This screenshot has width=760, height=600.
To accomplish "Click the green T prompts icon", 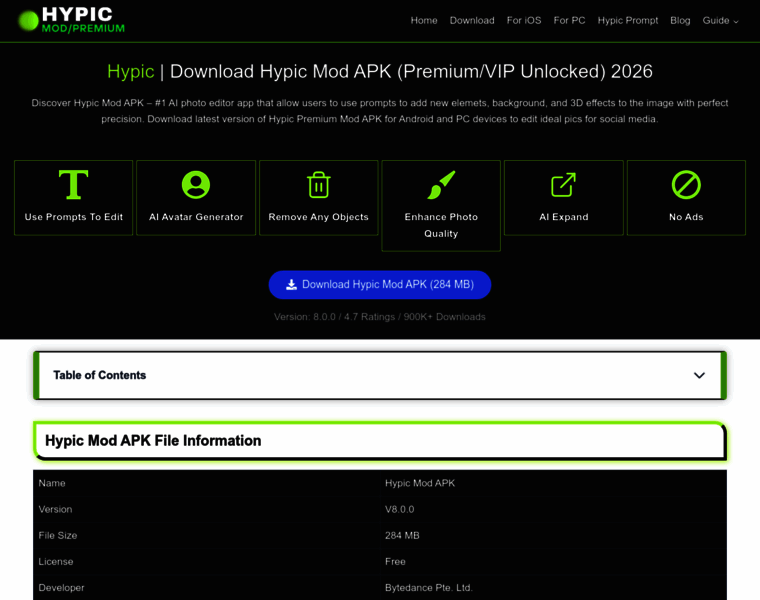I will pyautogui.click(x=74, y=185).
